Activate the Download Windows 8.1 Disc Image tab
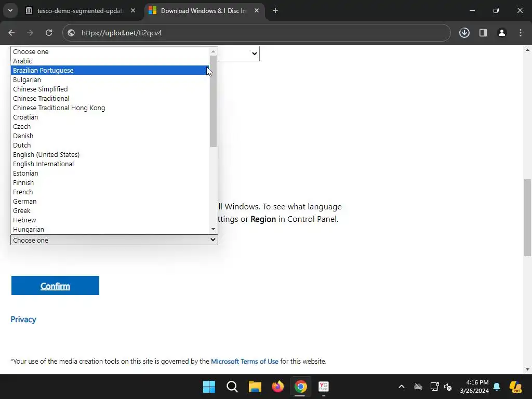The height and width of the screenshot is (399, 532). pyautogui.click(x=204, y=11)
